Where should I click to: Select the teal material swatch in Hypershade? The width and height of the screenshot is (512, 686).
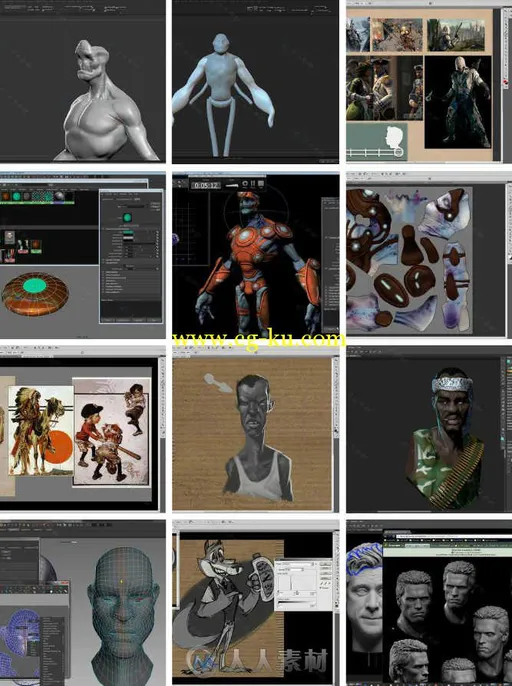pos(16,196)
